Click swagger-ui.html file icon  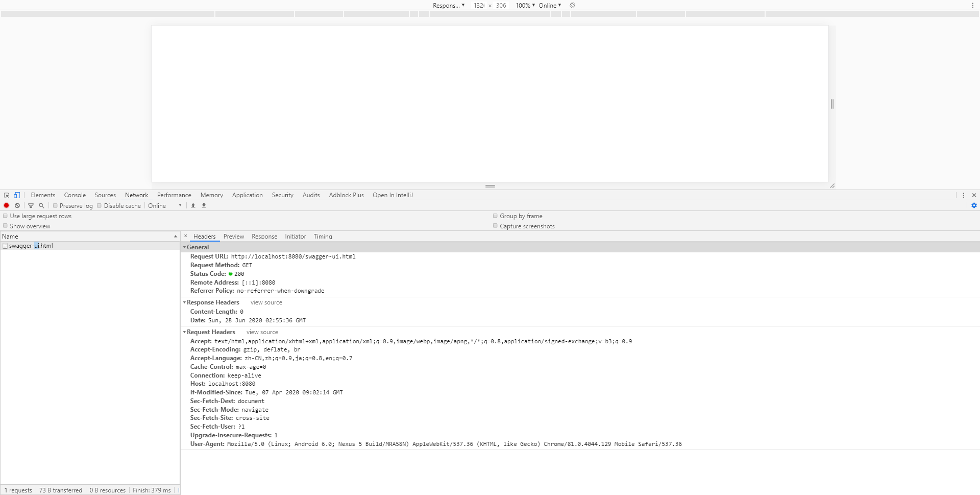click(x=5, y=246)
